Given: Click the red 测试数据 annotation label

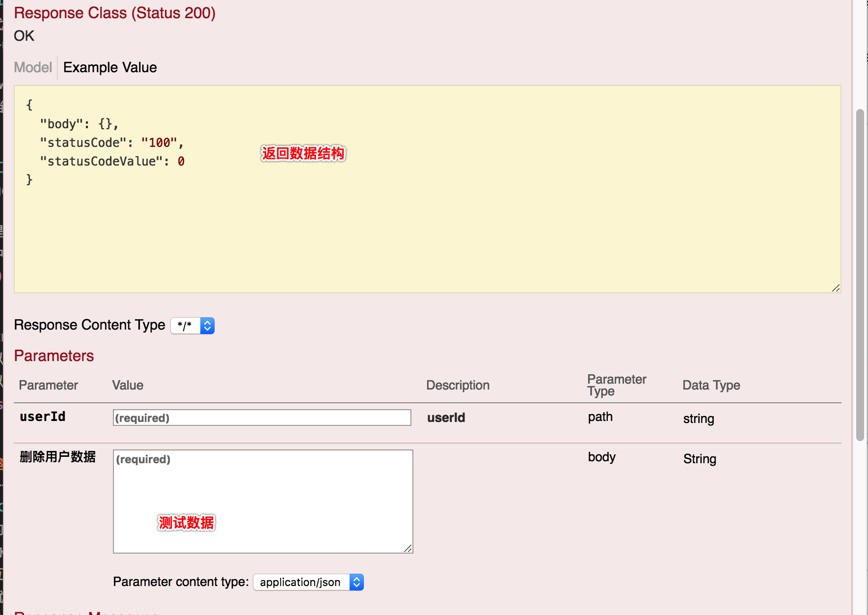Looking at the screenshot, I should (x=186, y=523).
